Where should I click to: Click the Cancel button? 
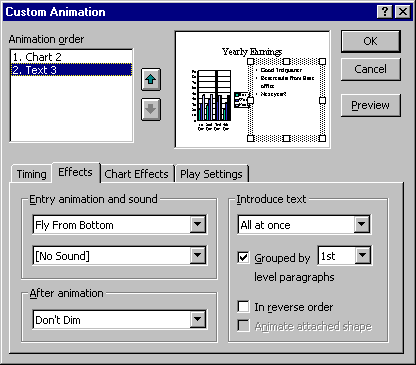(370, 69)
